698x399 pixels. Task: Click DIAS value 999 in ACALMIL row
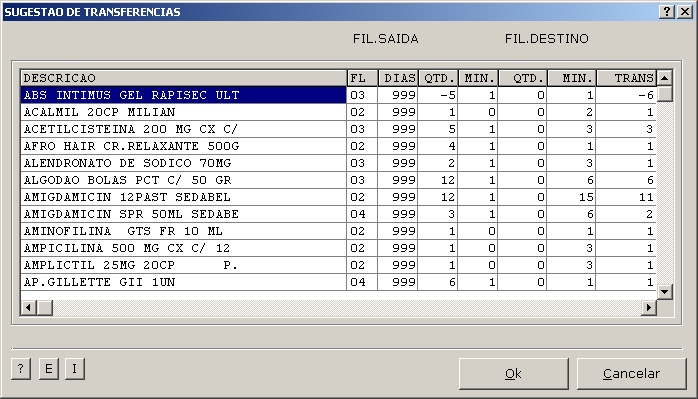398,112
